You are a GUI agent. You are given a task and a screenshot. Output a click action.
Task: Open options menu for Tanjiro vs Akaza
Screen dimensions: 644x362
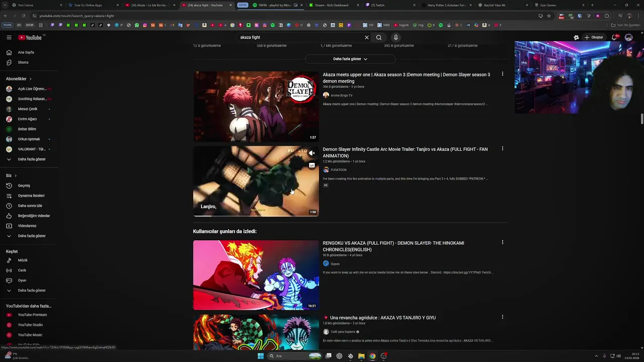coord(502,149)
